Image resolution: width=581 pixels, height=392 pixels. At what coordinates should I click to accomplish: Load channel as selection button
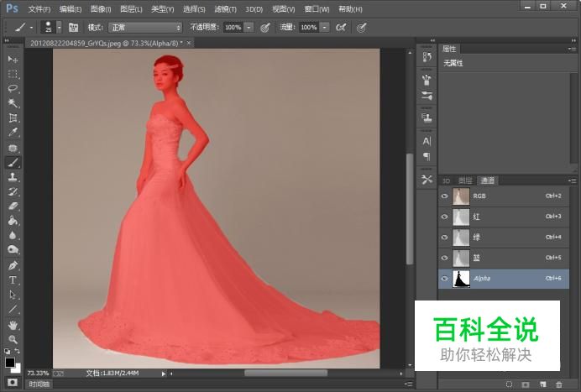coord(509,384)
